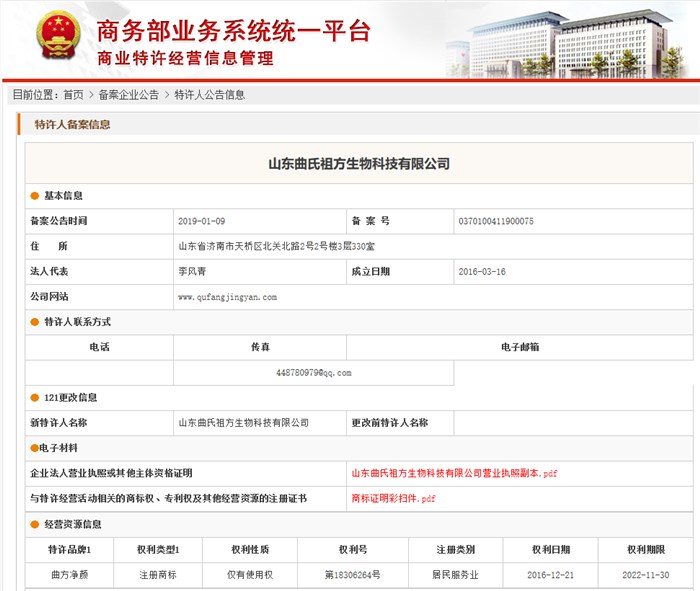This screenshot has width=700, height=591.
Task: Click the company website www.qufangjingyan.com
Action: pyautogui.click(x=227, y=297)
